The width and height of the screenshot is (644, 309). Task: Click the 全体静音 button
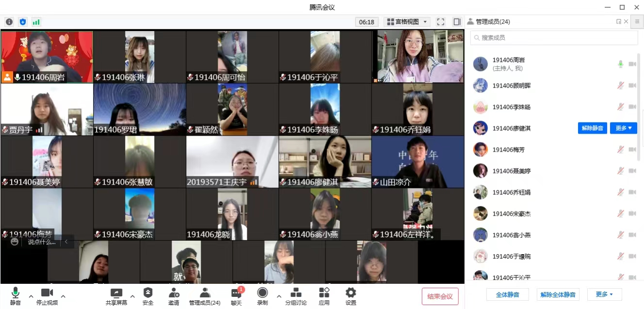coord(507,294)
